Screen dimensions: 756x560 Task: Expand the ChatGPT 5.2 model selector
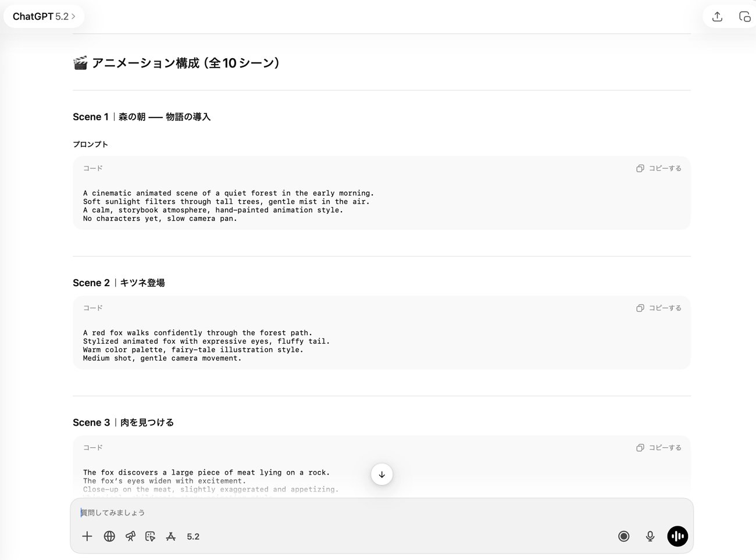pos(44,16)
